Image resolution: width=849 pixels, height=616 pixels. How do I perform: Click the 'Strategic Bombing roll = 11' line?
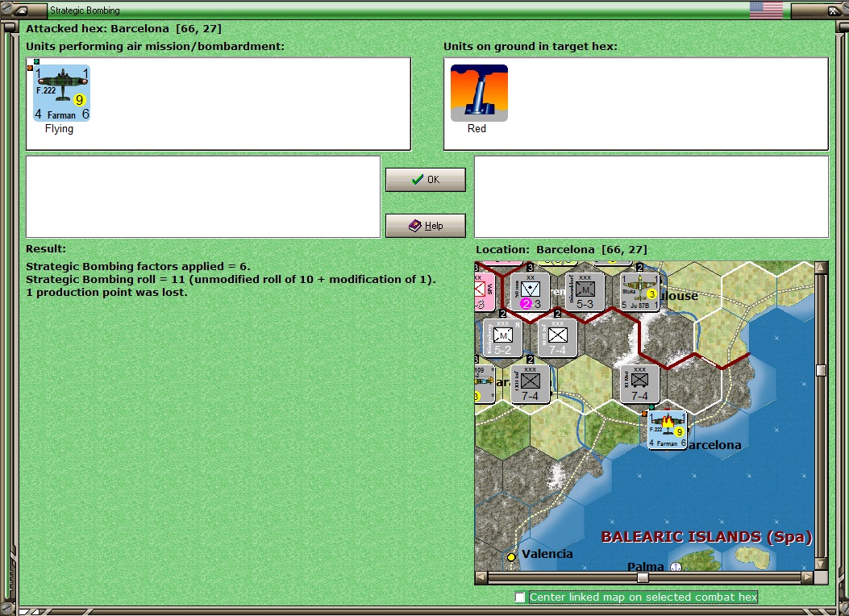pos(231,279)
